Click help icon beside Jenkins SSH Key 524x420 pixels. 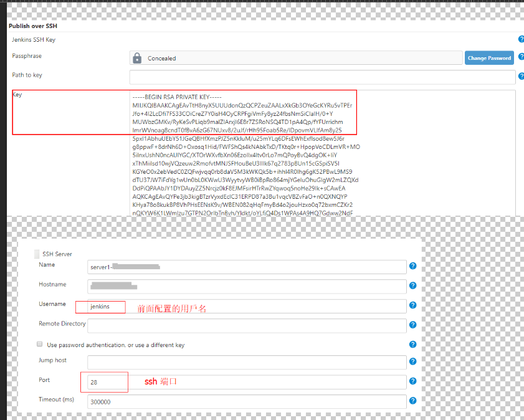click(x=521, y=39)
